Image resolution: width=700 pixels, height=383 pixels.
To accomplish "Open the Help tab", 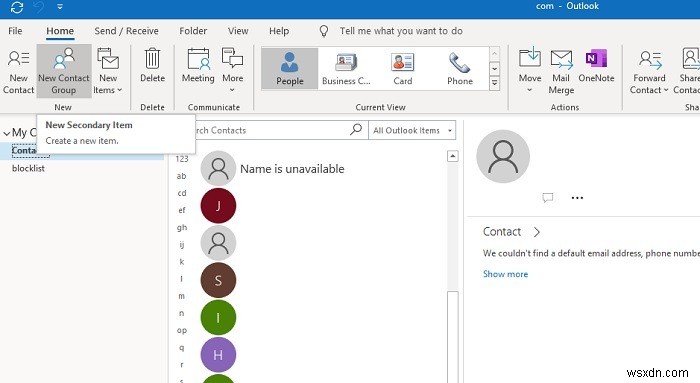I will coord(279,31).
